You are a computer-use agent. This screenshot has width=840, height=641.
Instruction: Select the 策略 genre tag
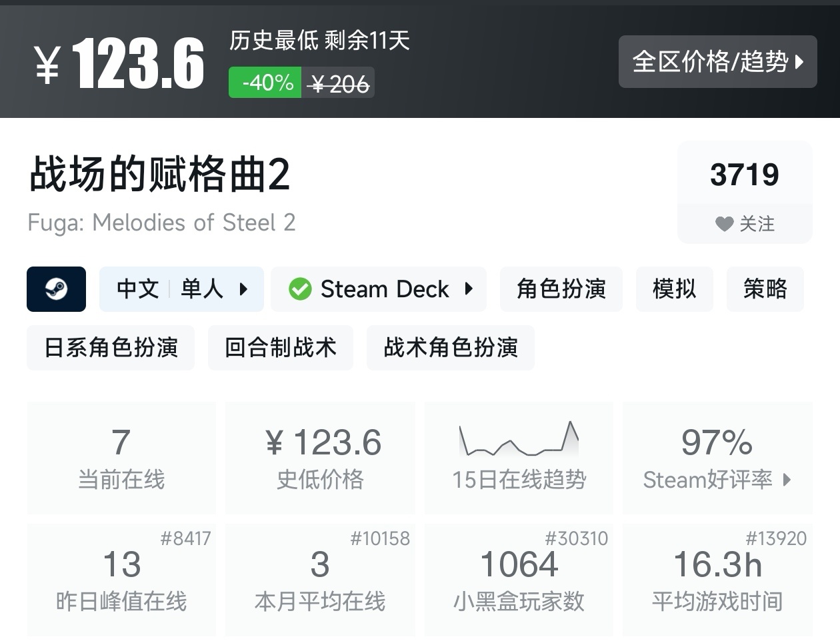(x=765, y=289)
